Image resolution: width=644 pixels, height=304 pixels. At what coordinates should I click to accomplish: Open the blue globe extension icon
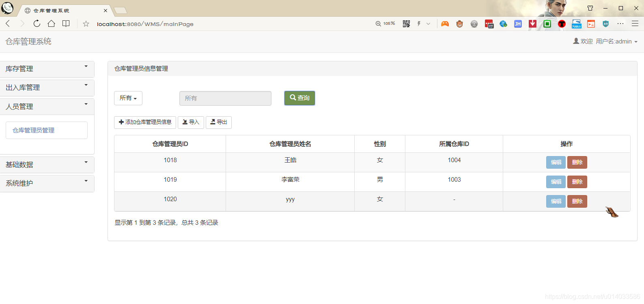pos(503,24)
